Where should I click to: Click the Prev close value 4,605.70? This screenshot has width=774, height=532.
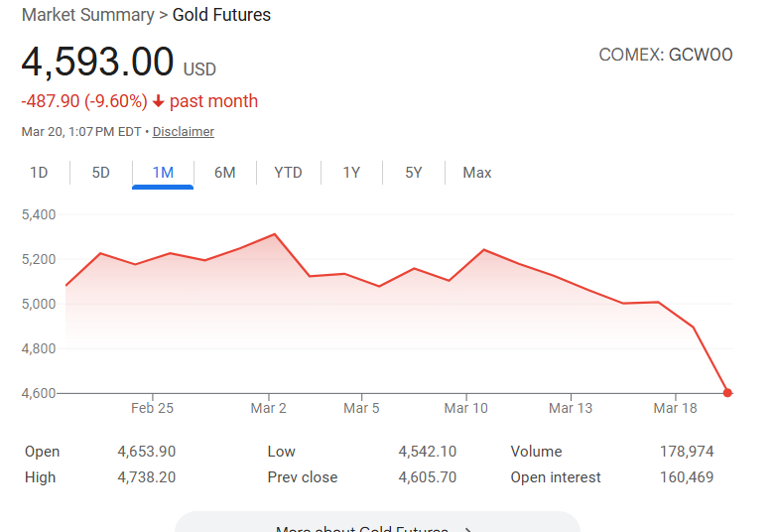coord(428,477)
